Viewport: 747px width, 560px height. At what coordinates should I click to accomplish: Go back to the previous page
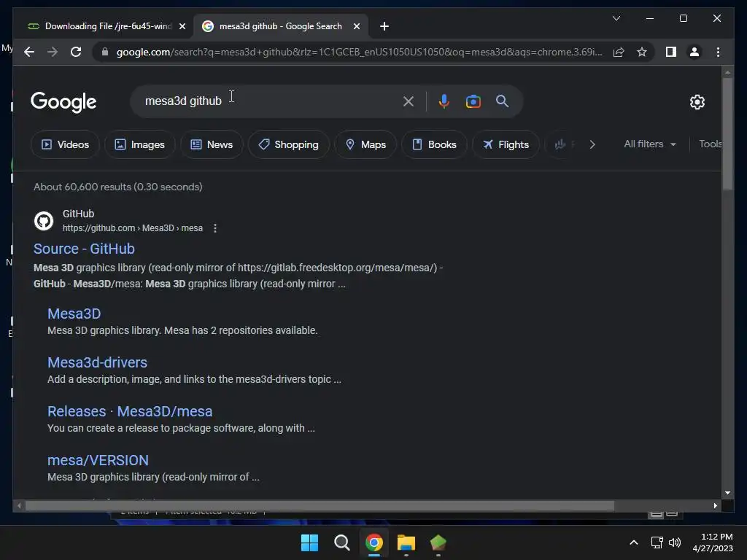pyautogui.click(x=29, y=52)
